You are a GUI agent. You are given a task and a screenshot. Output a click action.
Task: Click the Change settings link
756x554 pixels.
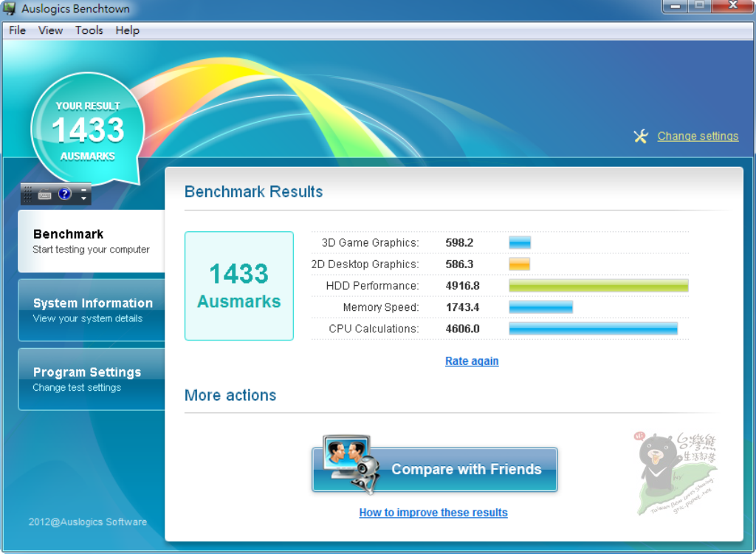[698, 136]
